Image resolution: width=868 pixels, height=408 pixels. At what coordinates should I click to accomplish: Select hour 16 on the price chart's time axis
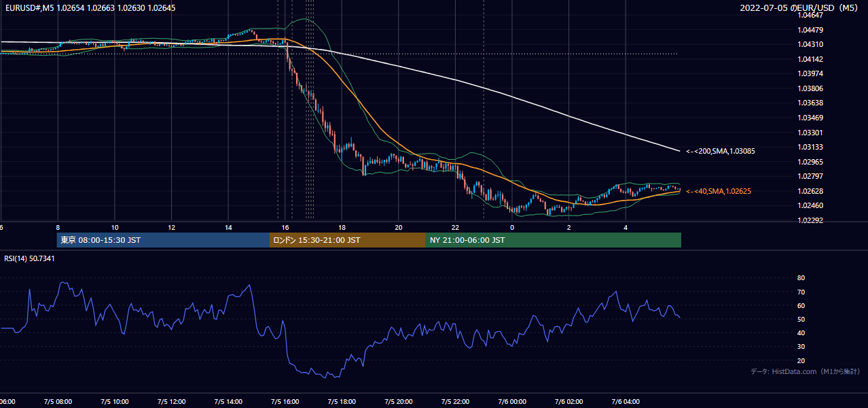coord(285,227)
